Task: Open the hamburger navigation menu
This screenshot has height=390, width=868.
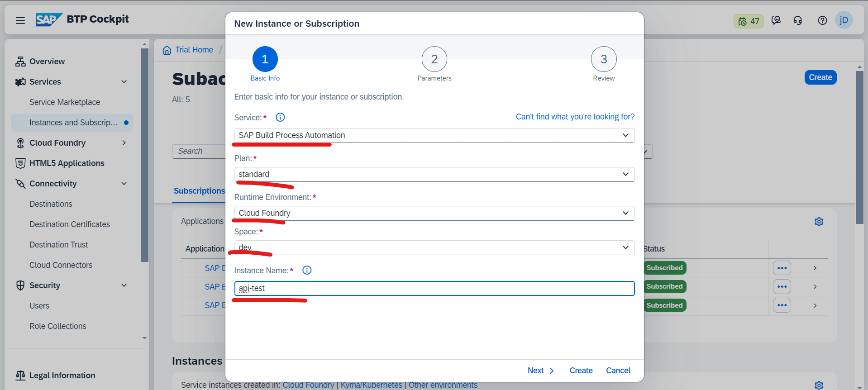Action: pyautogui.click(x=20, y=20)
